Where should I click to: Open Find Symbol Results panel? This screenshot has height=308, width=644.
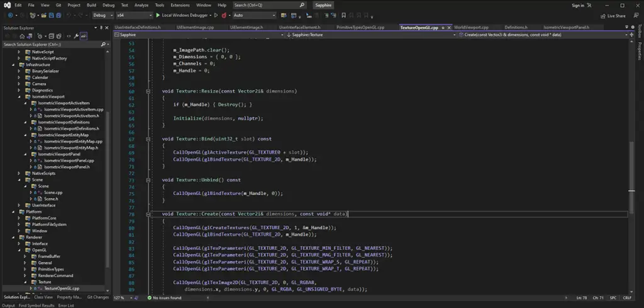click(36, 305)
